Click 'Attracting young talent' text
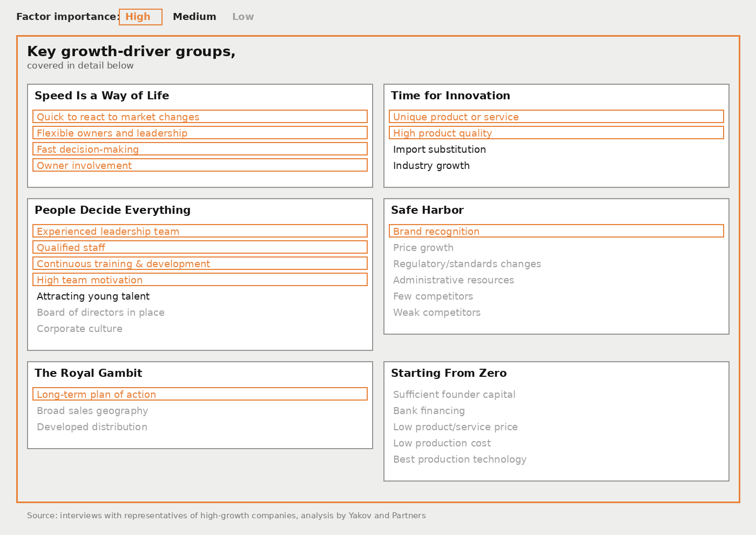756x535 pixels. 93,296
